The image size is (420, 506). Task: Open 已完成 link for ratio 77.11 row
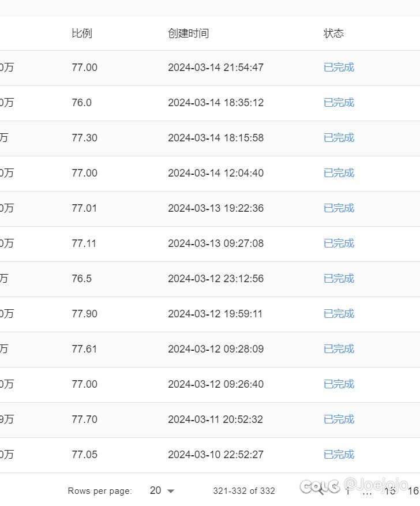339,243
